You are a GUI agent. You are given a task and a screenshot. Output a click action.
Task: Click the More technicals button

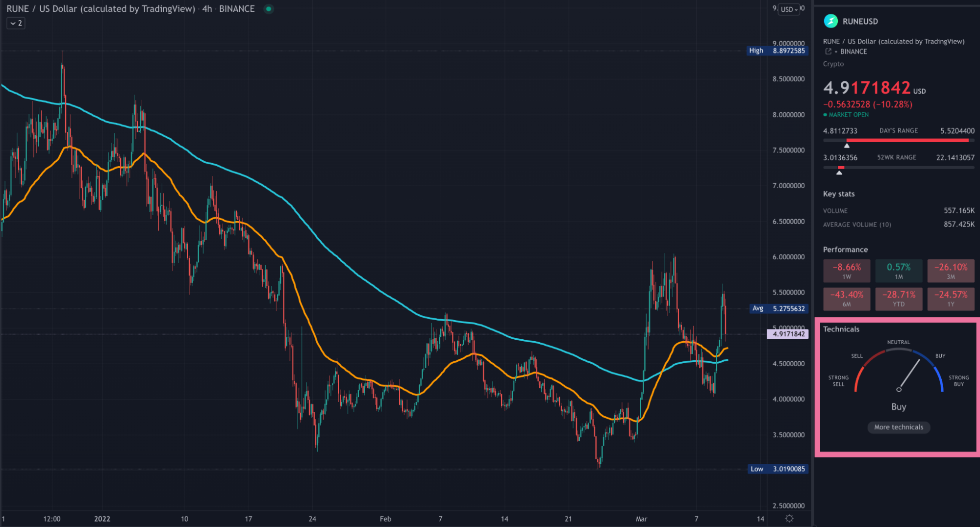point(898,427)
